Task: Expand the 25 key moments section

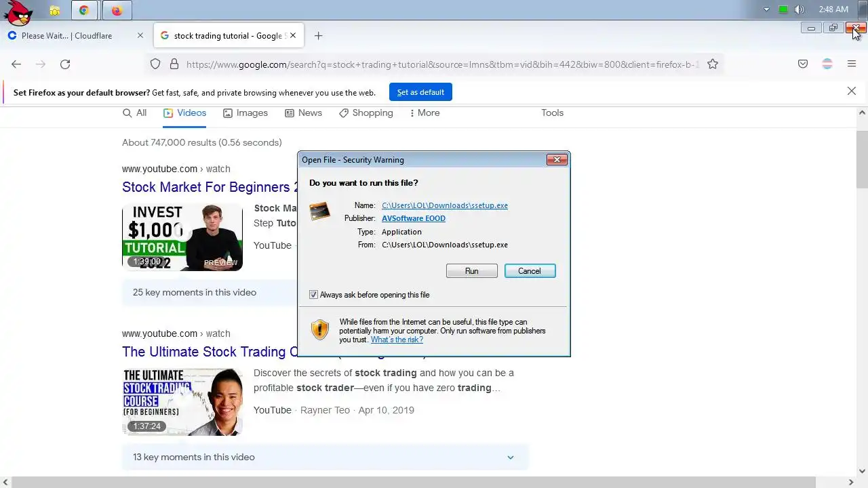Action: 210,293
